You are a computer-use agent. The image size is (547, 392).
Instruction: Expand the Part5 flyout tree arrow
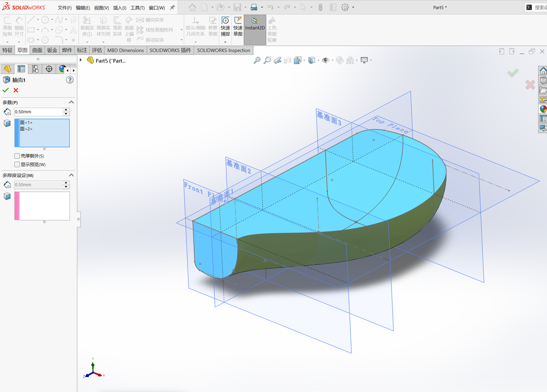pos(81,60)
